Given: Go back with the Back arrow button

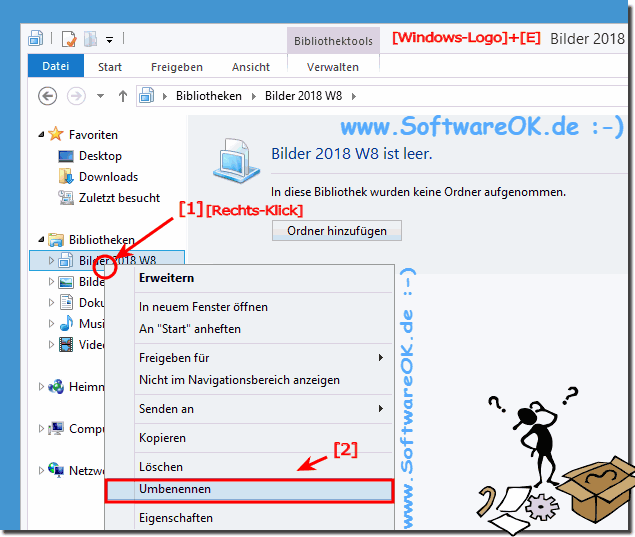Looking at the screenshot, I should (x=47, y=96).
